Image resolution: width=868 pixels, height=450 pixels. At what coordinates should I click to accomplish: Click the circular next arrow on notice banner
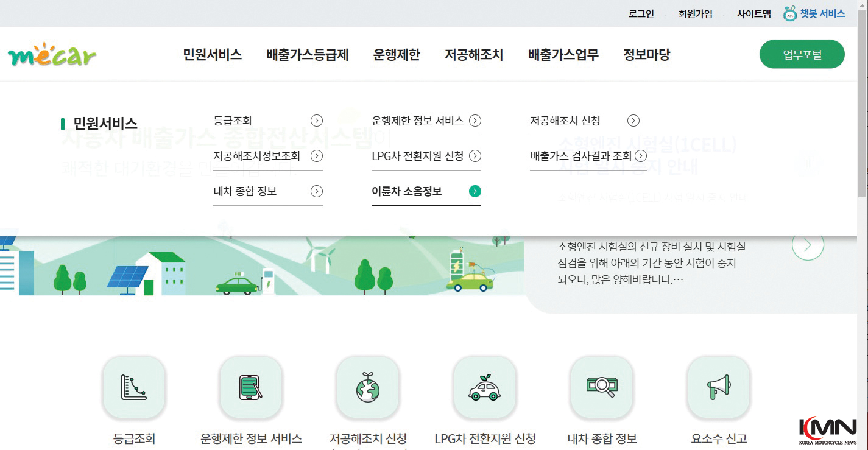[808, 245]
